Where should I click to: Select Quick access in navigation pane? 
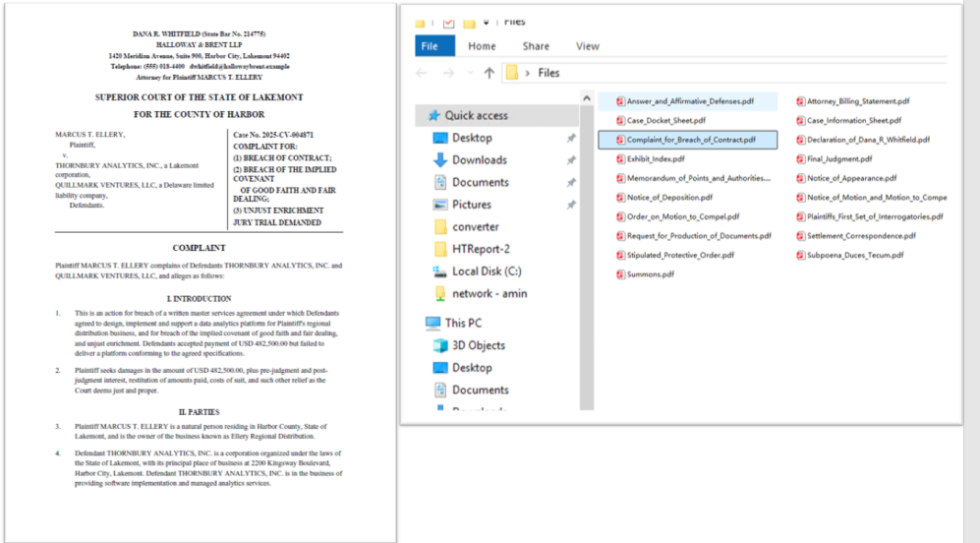pos(496,116)
